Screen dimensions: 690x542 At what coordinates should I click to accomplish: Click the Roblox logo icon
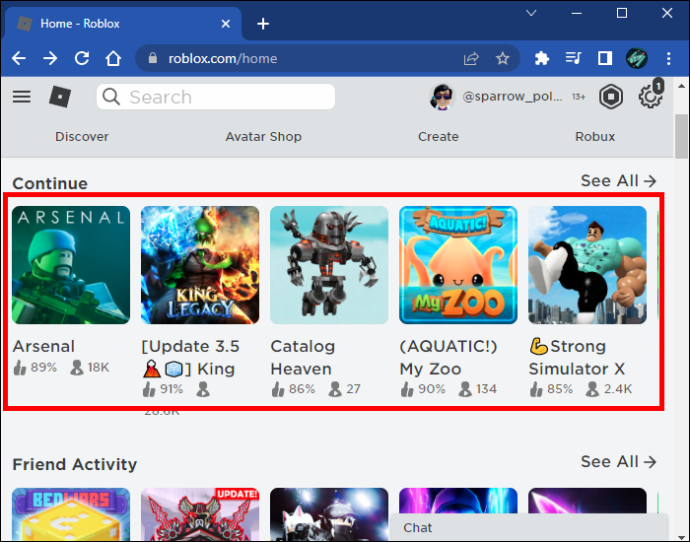(60, 96)
